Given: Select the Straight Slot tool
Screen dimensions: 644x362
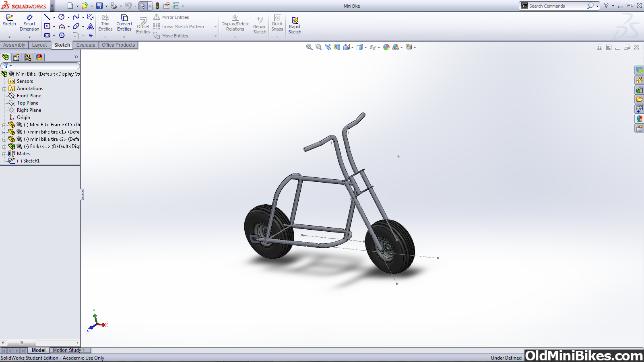Looking at the screenshot, I should pyautogui.click(x=47, y=35).
